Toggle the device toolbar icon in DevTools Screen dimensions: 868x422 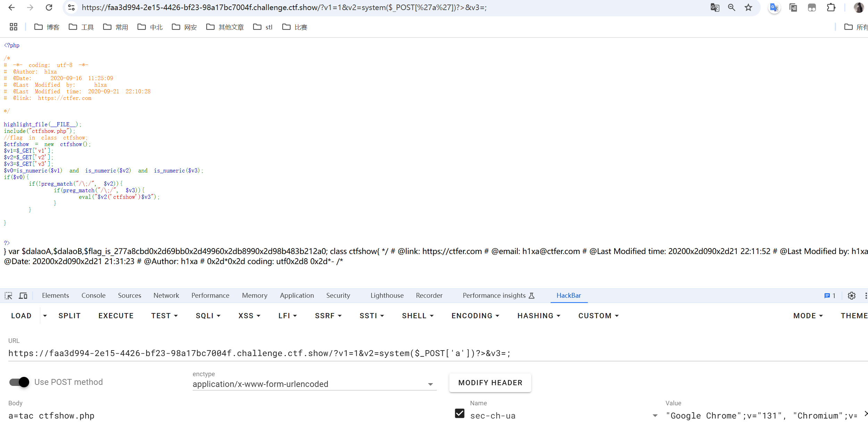(23, 296)
